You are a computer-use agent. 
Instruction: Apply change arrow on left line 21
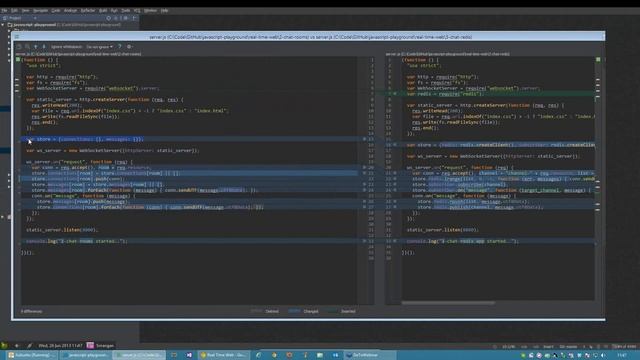(364, 173)
